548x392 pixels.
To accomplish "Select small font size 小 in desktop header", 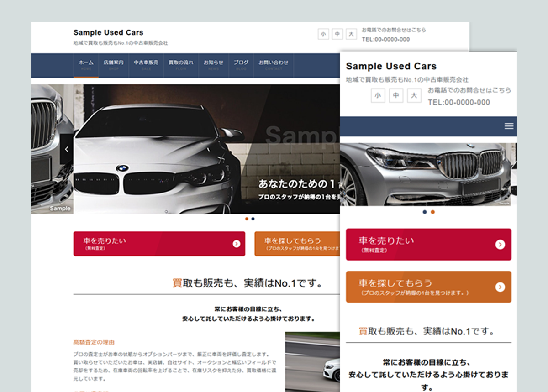I will [323, 34].
